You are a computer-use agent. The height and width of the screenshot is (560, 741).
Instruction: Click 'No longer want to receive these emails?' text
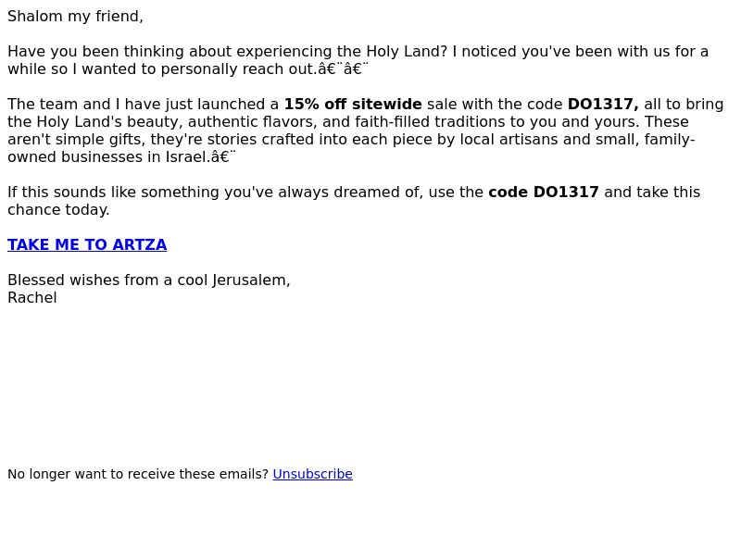point(138,474)
